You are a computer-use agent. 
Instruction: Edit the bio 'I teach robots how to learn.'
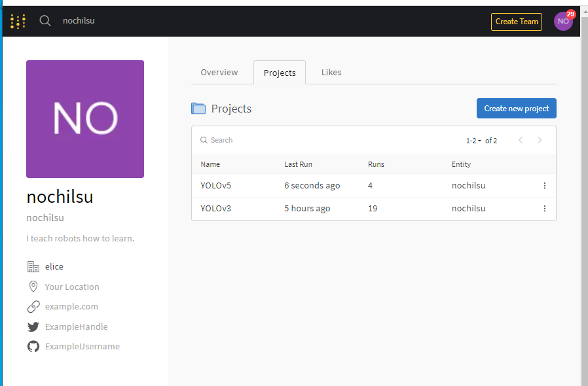pyautogui.click(x=81, y=238)
